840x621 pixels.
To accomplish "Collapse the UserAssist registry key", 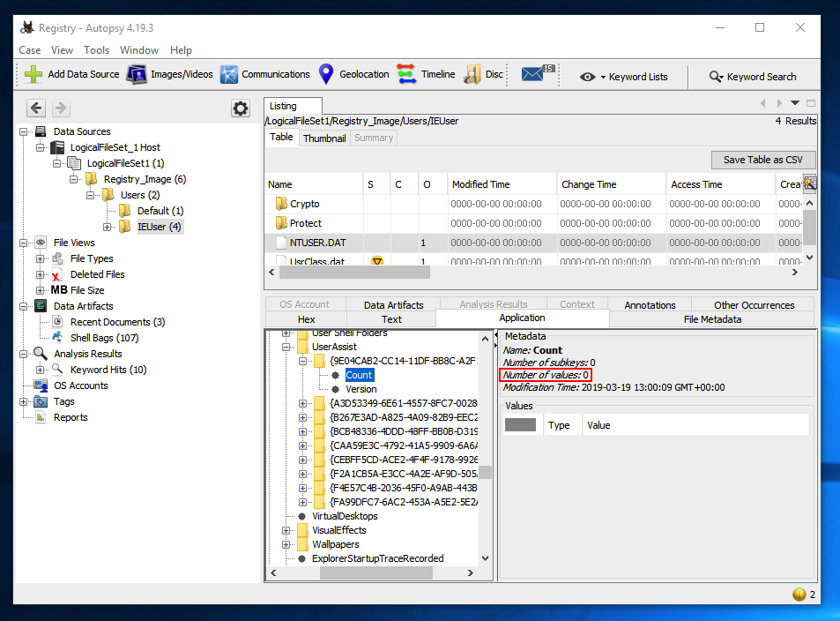I will (x=287, y=348).
